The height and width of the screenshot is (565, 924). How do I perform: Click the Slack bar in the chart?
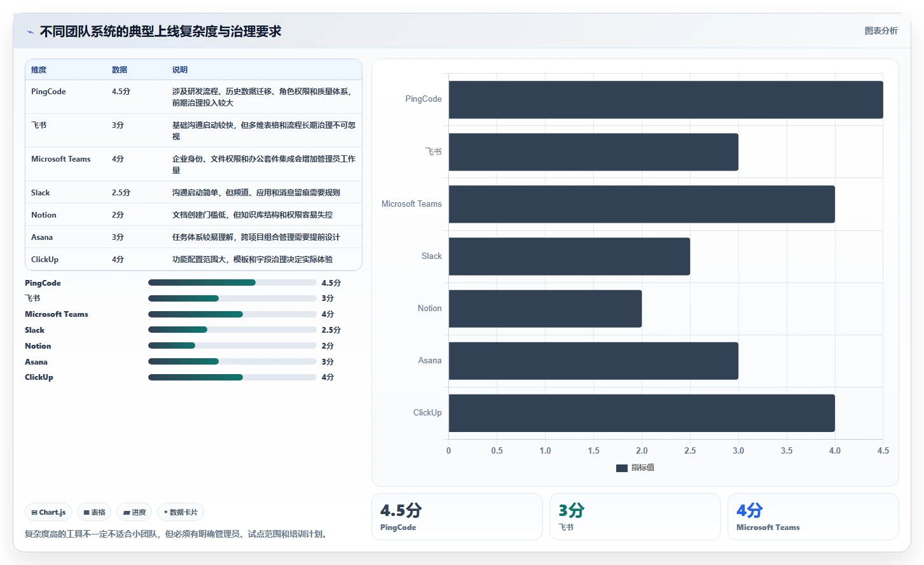point(569,256)
